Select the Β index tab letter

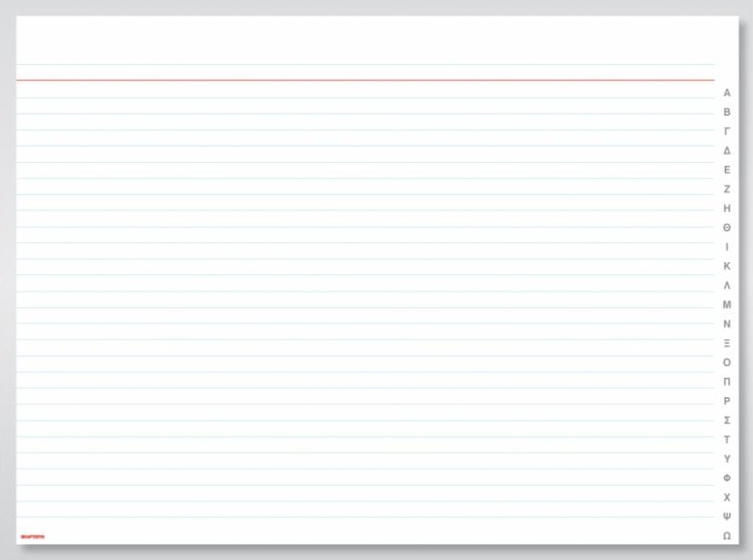727,112
